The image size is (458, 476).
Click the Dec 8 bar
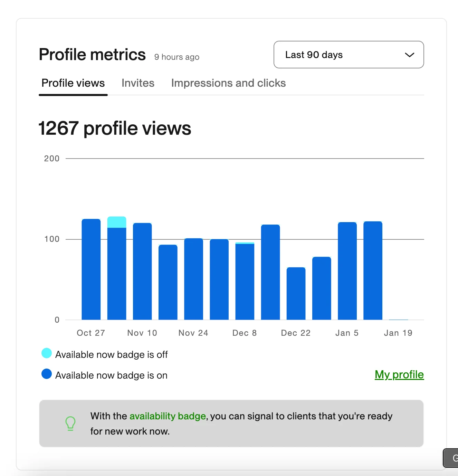pyautogui.click(x=245, y=282)
